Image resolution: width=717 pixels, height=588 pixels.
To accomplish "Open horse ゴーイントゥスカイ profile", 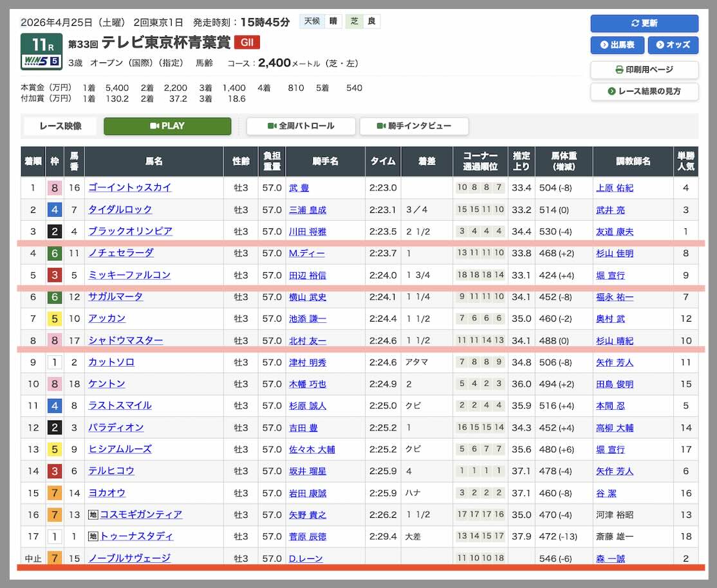I will (x=129, y=188).
